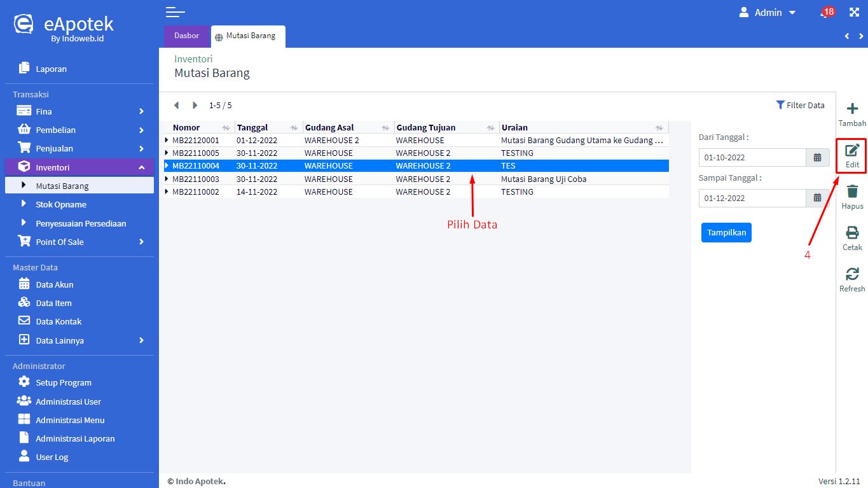
Task: Click the Tampilkan button
Action: 726,233
